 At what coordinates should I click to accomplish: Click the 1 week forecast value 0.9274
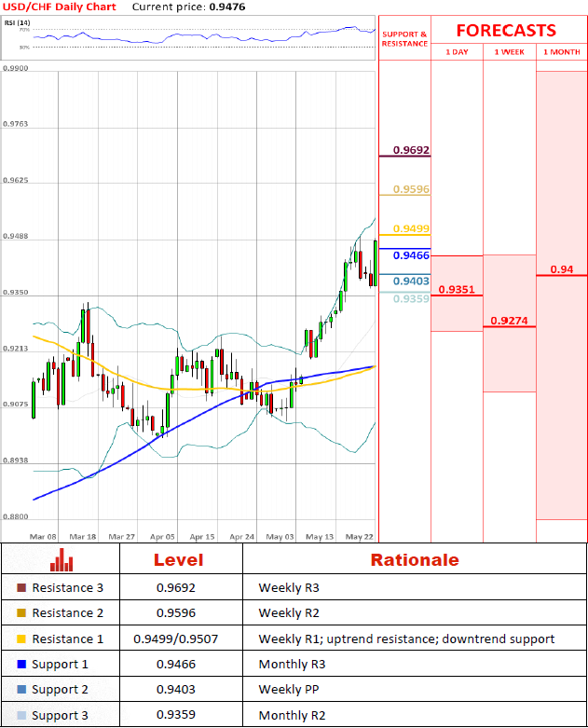pyautogui.click(x=509, y=321)
